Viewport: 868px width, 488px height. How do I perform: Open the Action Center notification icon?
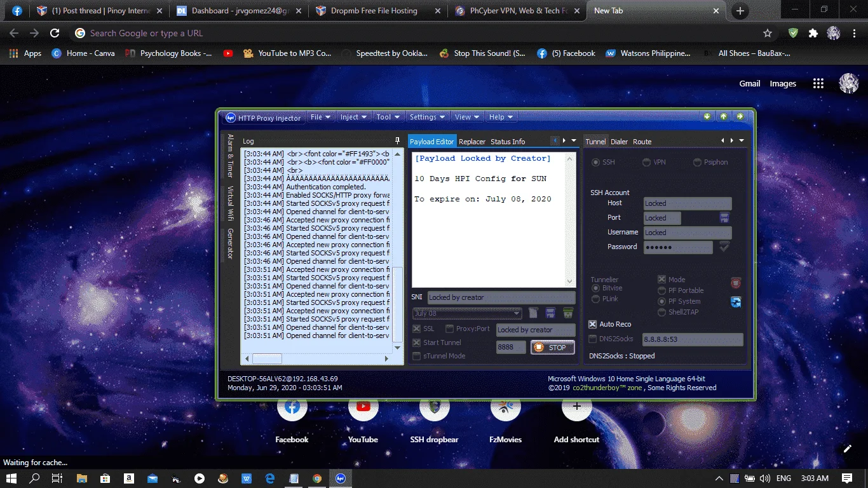click(847, 478)
